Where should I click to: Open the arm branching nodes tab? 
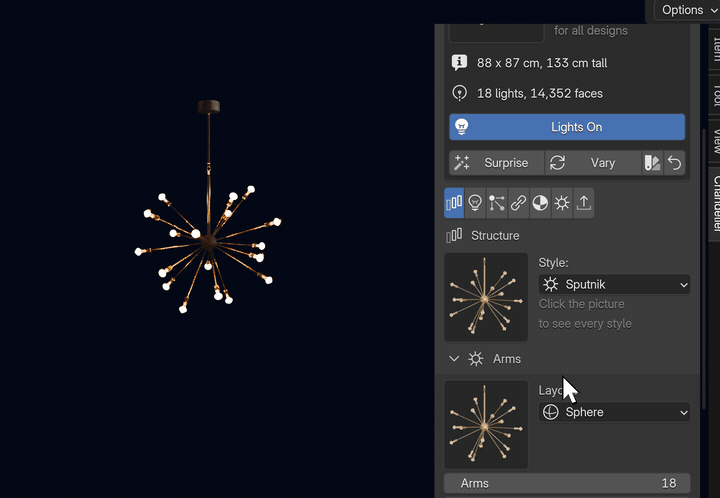coord(496,202)
